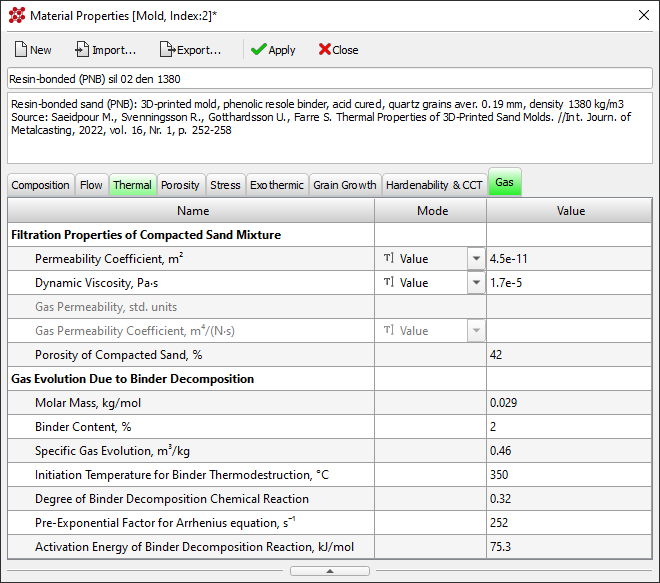
Task: Click the green Apply checkmark
Action: 258,50
